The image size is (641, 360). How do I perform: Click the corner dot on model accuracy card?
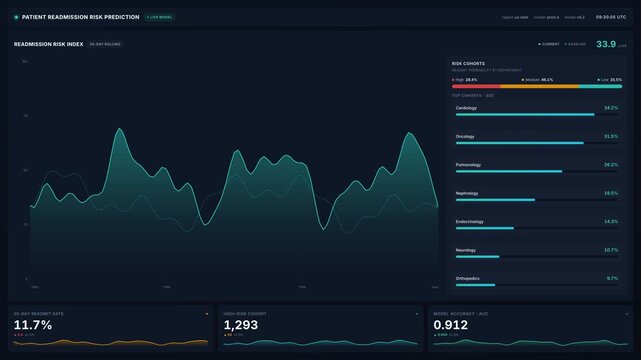[x=627, y=314]
